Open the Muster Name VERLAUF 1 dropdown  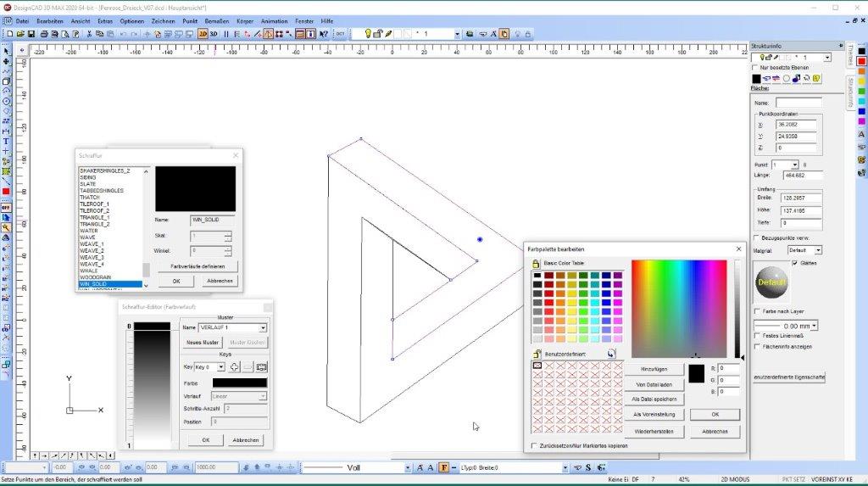(263, 327)
